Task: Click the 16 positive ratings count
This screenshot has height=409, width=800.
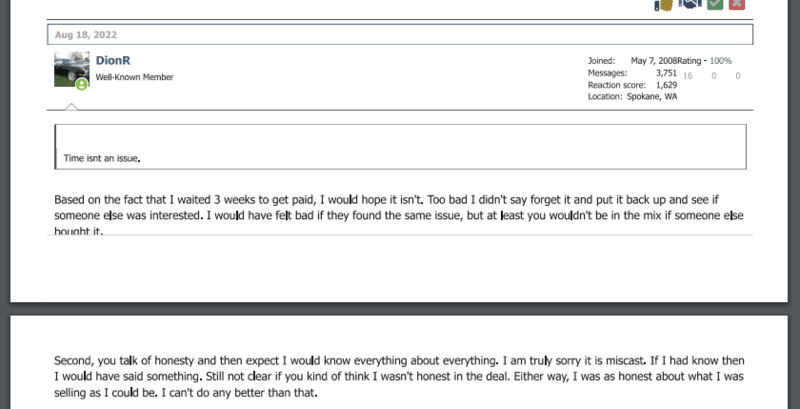Action: (688, 75)
